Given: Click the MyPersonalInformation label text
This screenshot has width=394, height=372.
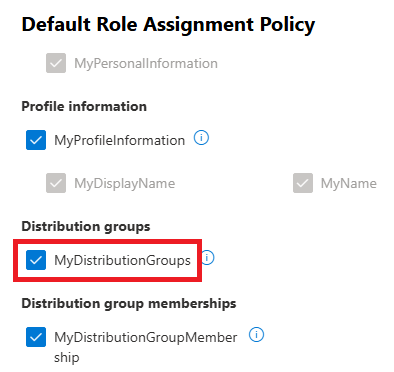Looking at the screenshot, I should point(146,63).
